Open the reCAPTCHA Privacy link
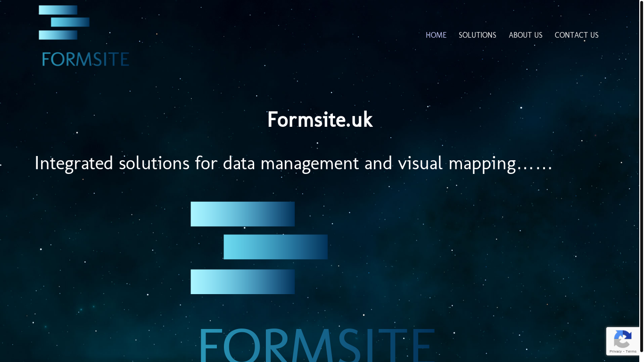 point(615,352)
